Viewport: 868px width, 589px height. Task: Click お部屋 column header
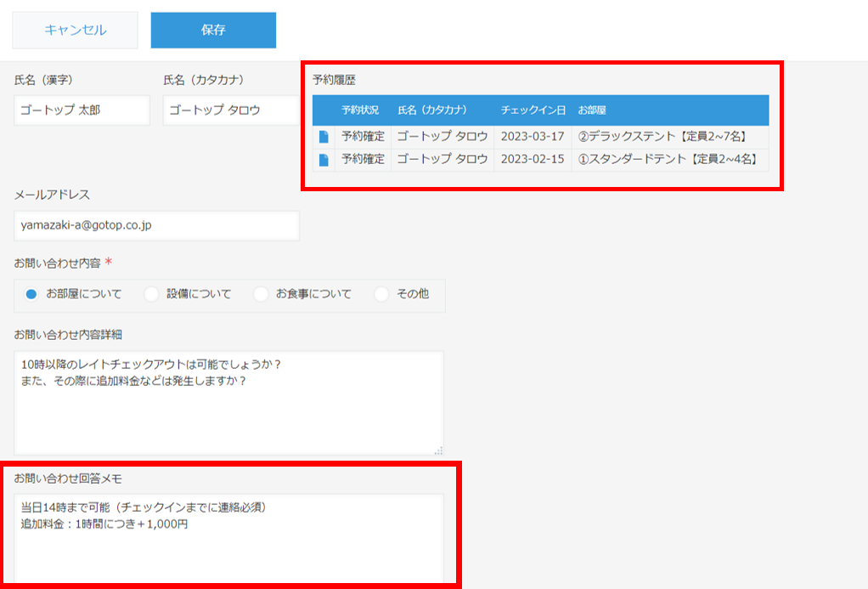click(592, 110)
